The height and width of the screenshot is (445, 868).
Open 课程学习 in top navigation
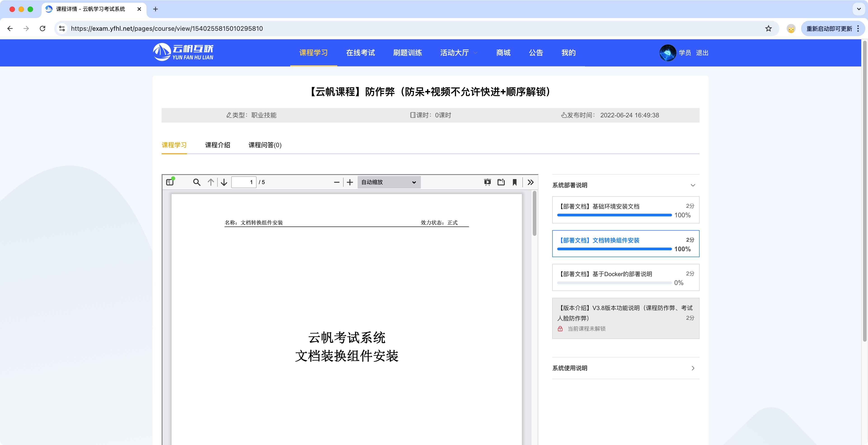[313, 53]
